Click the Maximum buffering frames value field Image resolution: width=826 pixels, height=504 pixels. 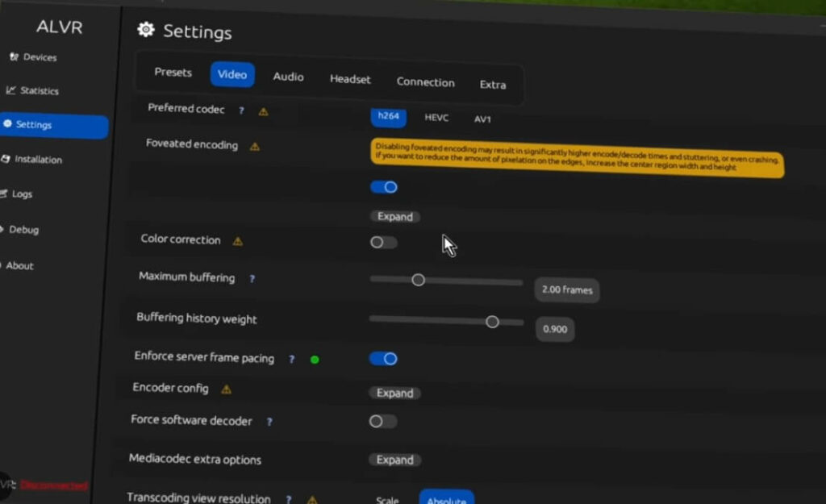coord(566,289)
